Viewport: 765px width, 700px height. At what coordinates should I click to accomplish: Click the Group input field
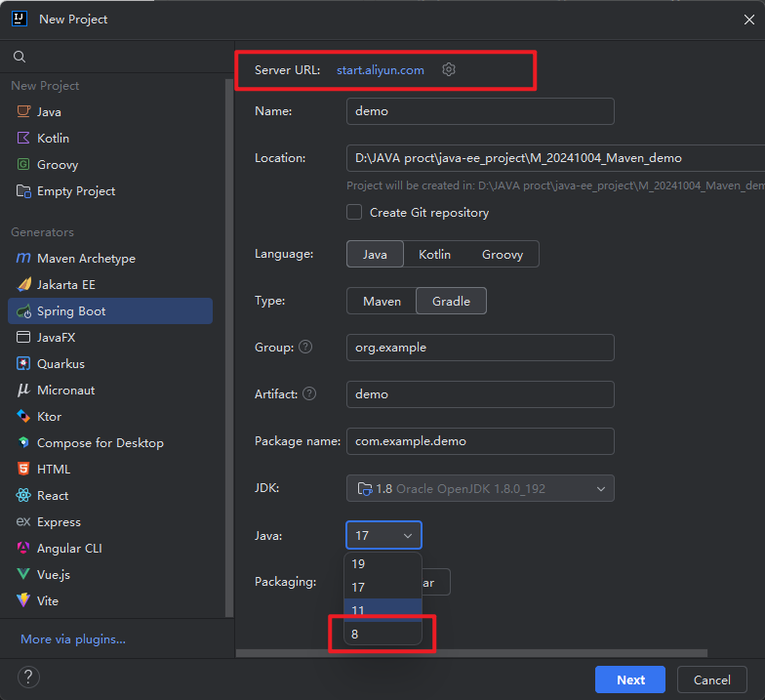click(x=480, y=348)
